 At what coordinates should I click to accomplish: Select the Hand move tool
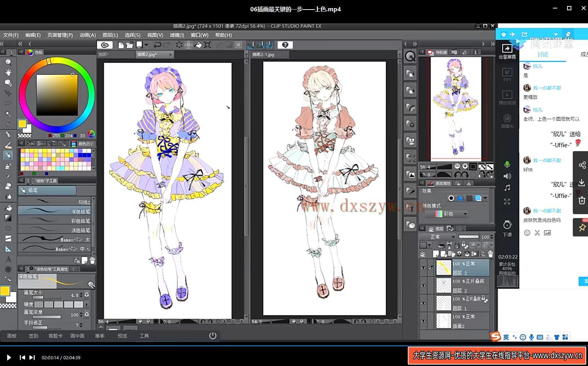click(x=8, y=72)
